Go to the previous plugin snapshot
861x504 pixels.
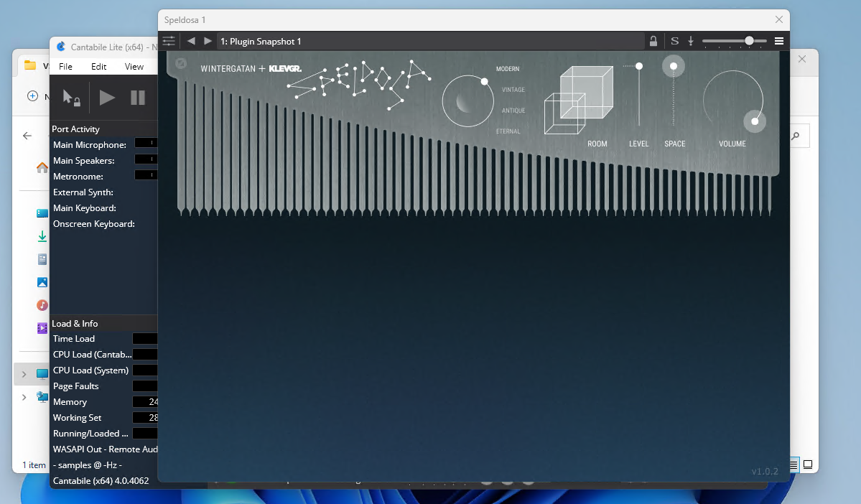coord(191,42)
